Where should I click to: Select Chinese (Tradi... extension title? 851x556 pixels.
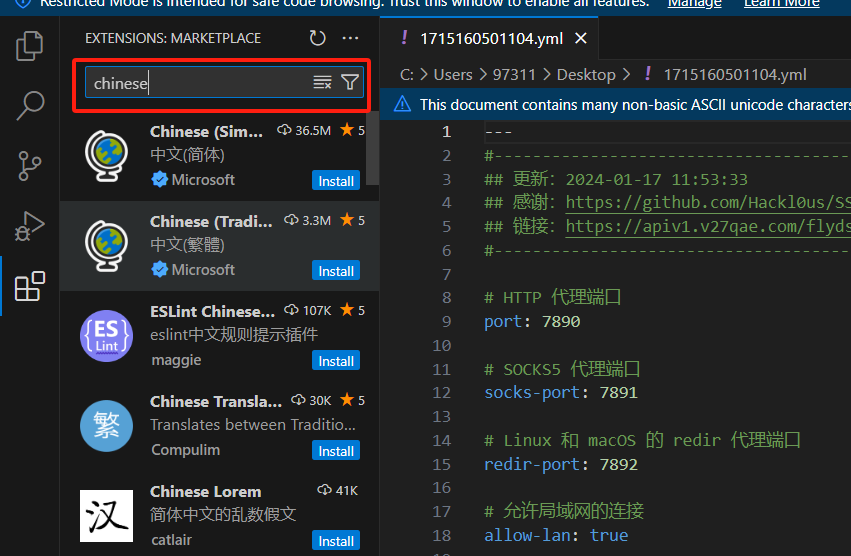tap(211, 222)
